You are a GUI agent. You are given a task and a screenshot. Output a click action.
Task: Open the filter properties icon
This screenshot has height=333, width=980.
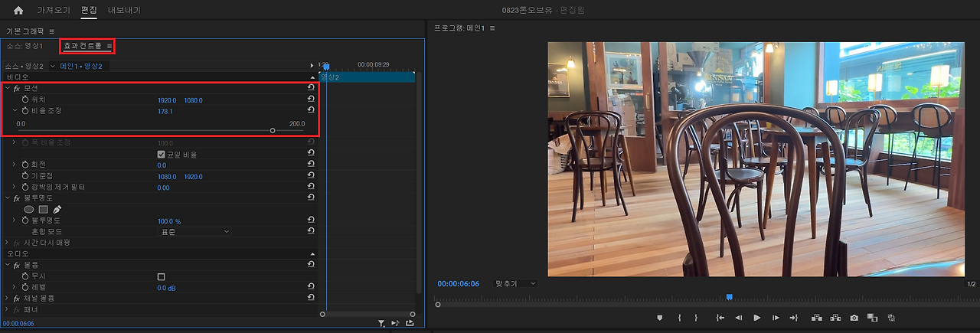tap(381, 324)
